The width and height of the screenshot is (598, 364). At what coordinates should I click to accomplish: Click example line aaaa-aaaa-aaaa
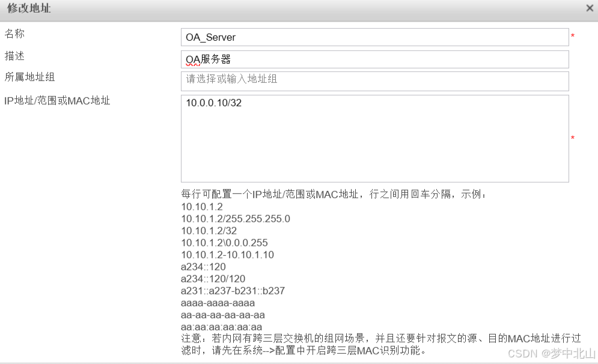[218, 303]
